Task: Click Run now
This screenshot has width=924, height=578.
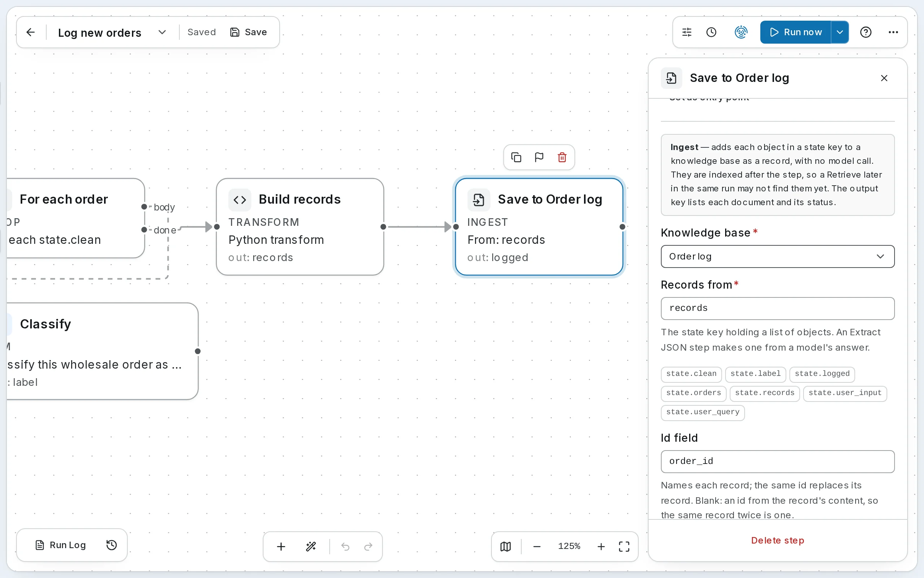Action: 795,32
